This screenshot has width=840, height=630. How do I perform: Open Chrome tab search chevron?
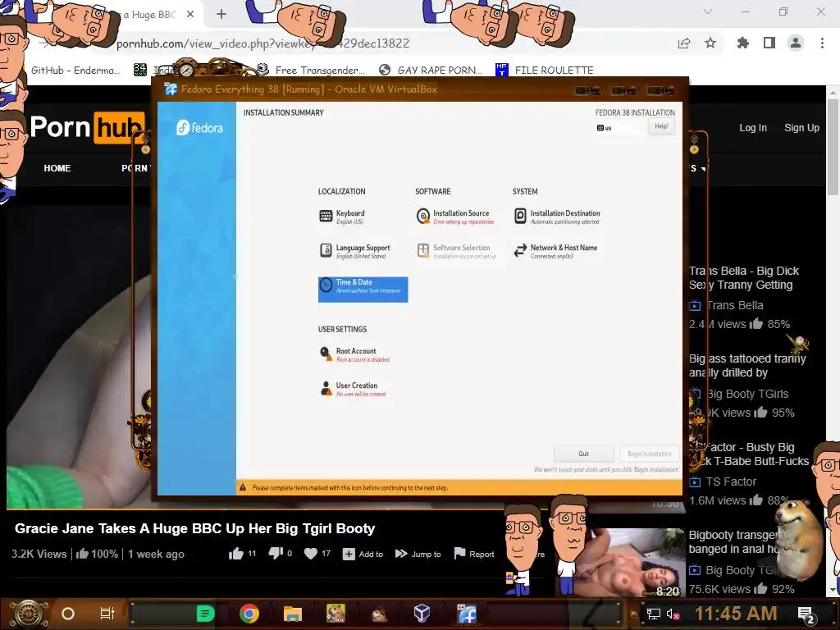708,11
